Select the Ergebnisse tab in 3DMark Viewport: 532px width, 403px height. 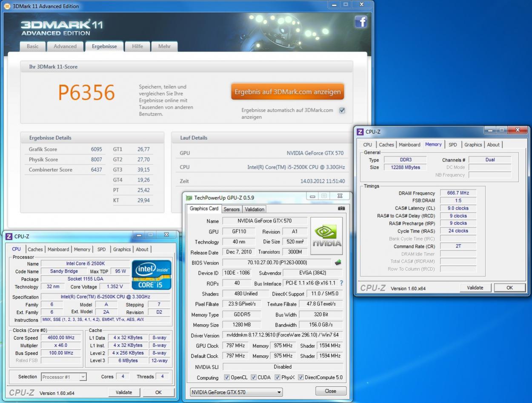104,46
